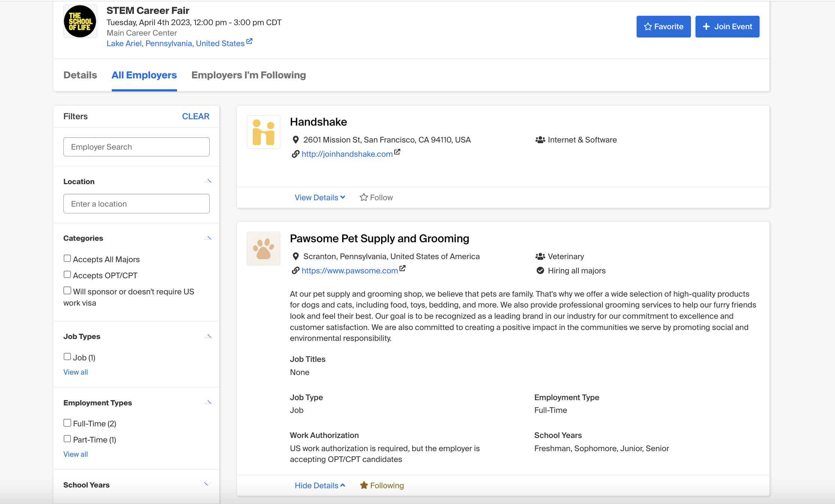The height and width of the screenshot is (504, 835).
Task: Click the Pawsome paw print logo
Action: [x=263, y=249]
